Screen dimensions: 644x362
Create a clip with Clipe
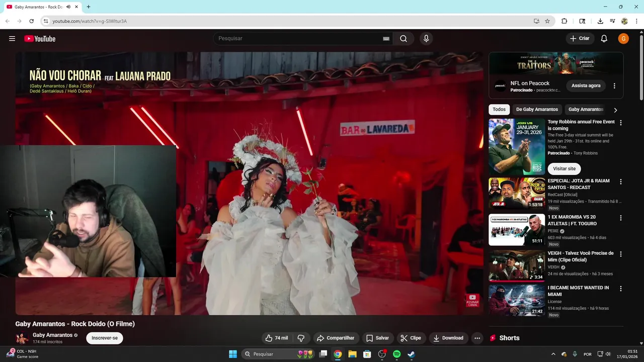[411, 338]
